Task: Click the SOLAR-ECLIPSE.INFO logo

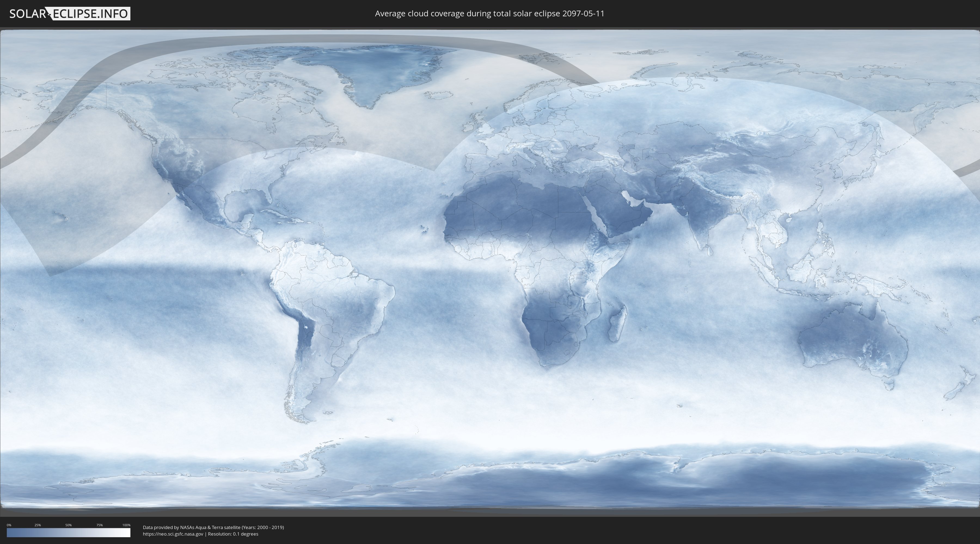Action: [70, 14]
